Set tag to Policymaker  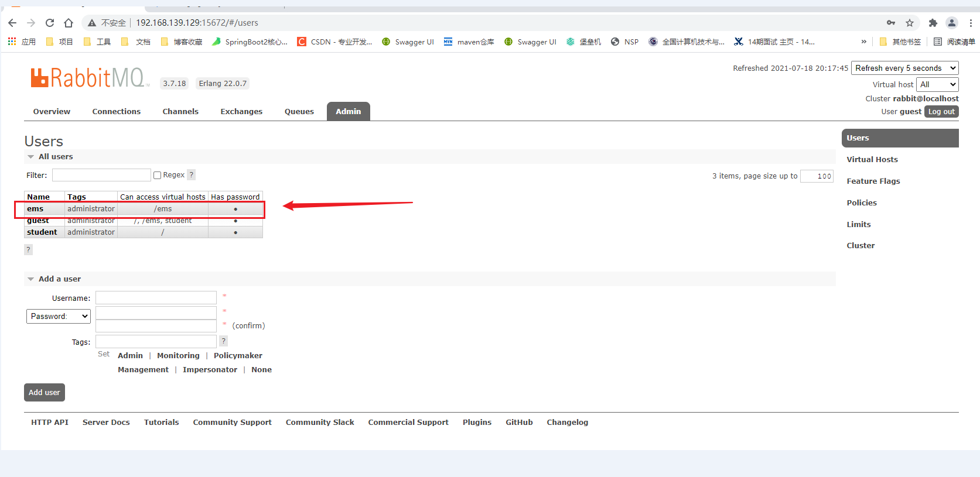(238, 355)
